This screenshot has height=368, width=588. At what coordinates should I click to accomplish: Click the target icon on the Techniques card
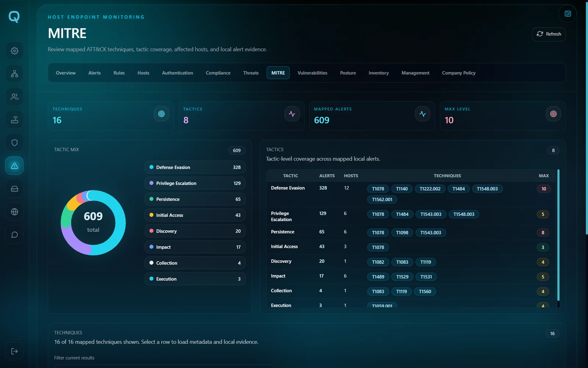point(161,114)
